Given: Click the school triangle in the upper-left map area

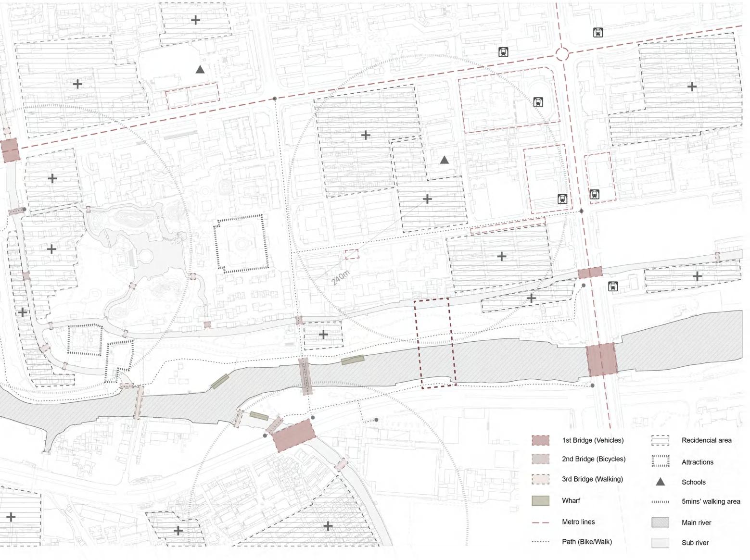Looking at the screenshot, I should tap(200, 69).
